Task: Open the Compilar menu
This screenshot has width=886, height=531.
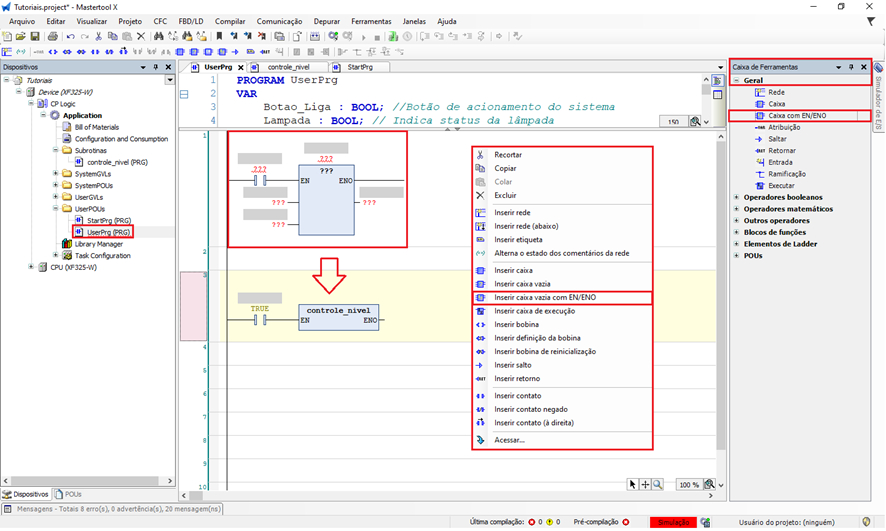Action: 230,21
